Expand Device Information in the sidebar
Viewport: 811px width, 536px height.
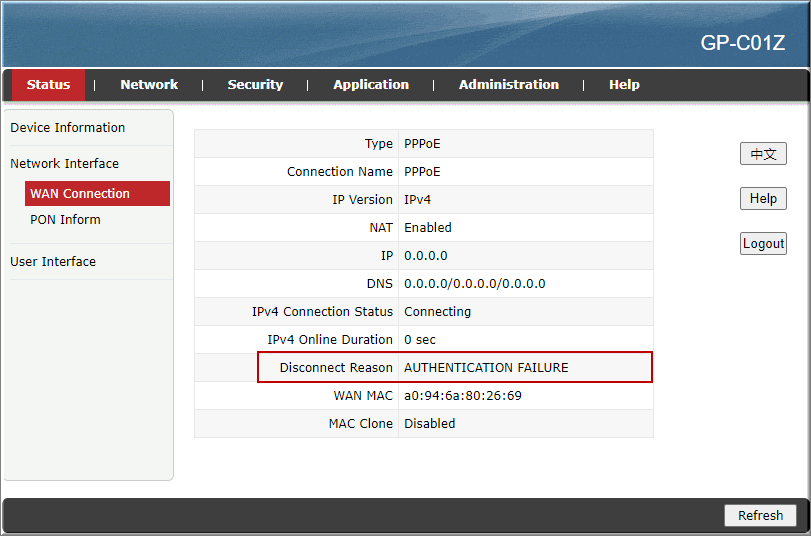[68, 128]
